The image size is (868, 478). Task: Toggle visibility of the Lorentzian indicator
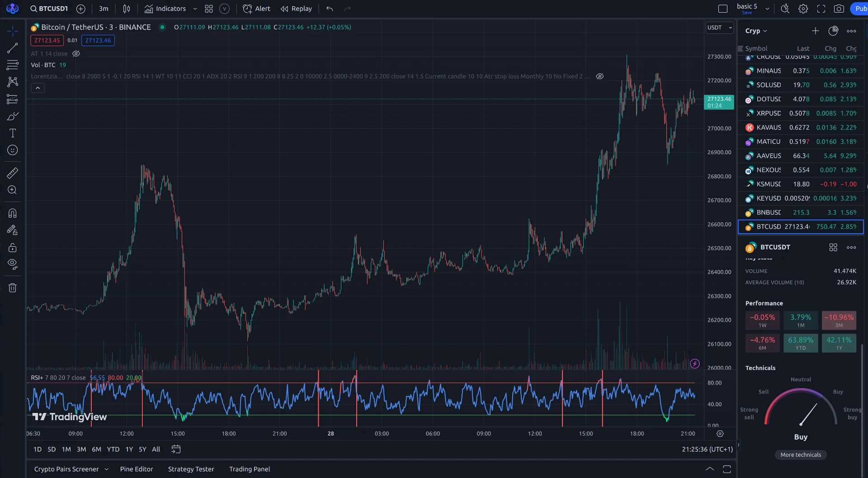pos(600,76)
